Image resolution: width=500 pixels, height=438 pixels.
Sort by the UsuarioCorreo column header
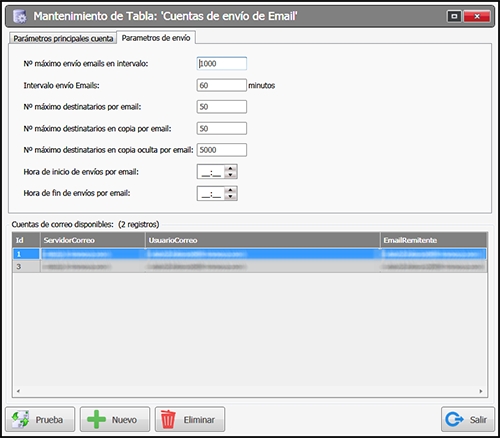[263, 240]
